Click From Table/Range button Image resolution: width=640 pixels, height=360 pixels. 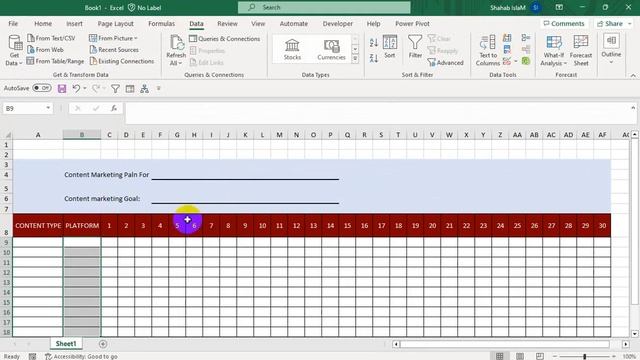pos(55,61)
